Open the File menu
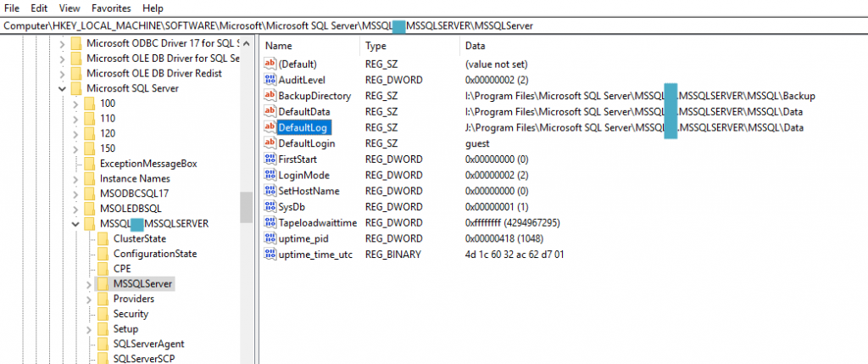 tap(11, 8)
